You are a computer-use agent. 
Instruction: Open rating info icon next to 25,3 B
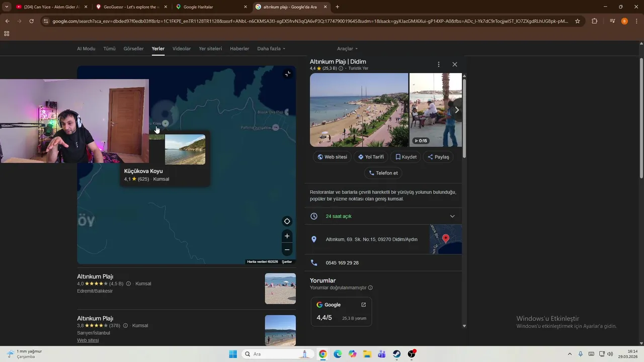(341, 68)
